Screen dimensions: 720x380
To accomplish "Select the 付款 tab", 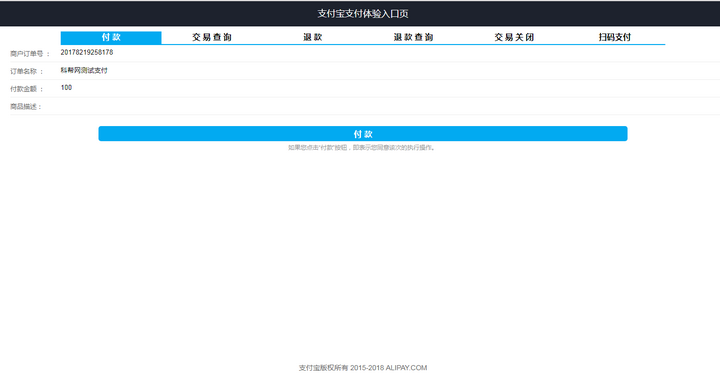I will [x=111, y=38].
